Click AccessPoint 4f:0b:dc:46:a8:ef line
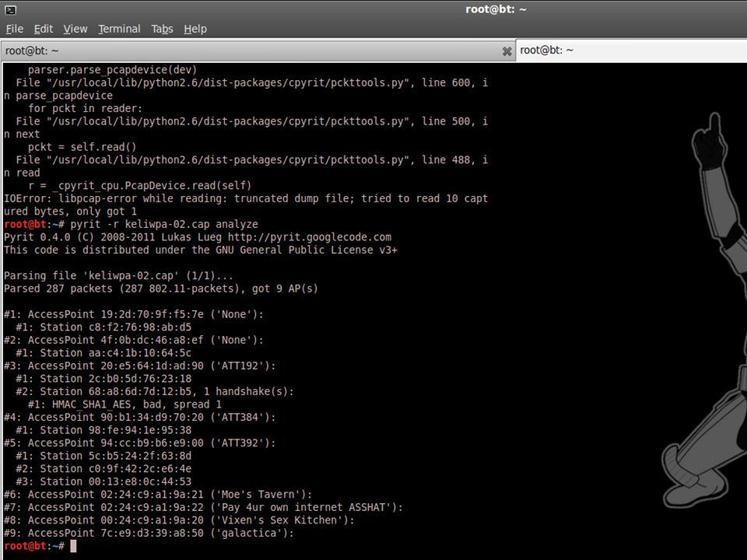The height and width of the screenshot is (560, 747). coord(134,340)
